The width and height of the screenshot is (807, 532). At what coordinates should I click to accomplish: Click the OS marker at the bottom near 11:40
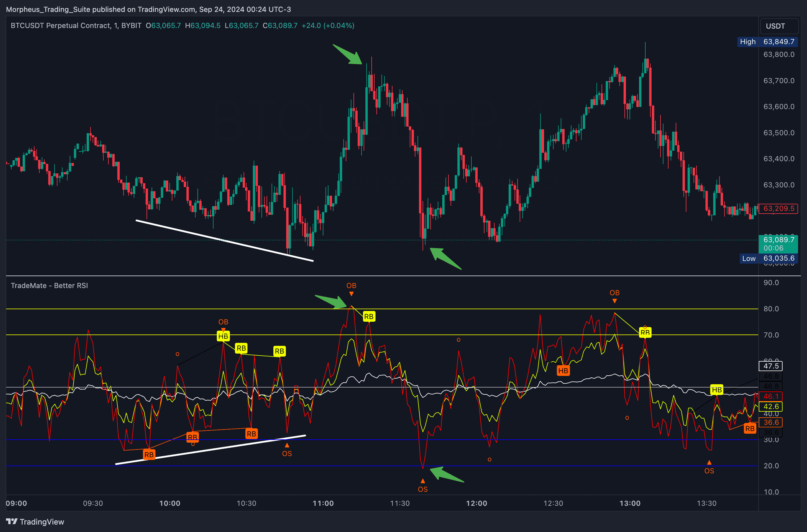423,489
